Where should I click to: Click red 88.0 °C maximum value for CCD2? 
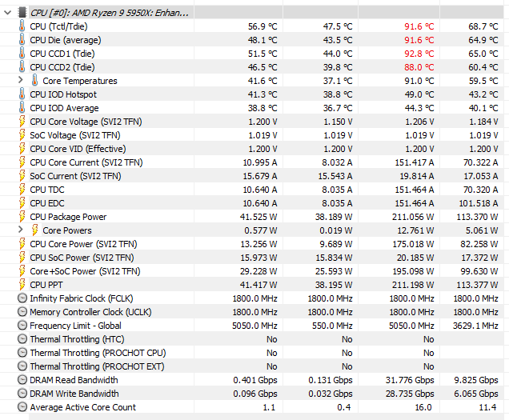pos(419,67)
